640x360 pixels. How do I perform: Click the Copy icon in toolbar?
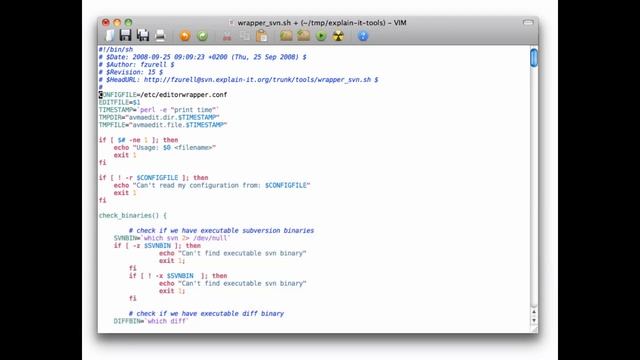244,36
